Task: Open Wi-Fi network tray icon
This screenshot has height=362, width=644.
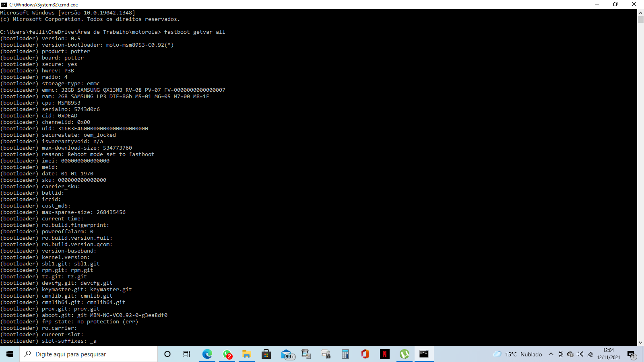Action: coord(590,354)
